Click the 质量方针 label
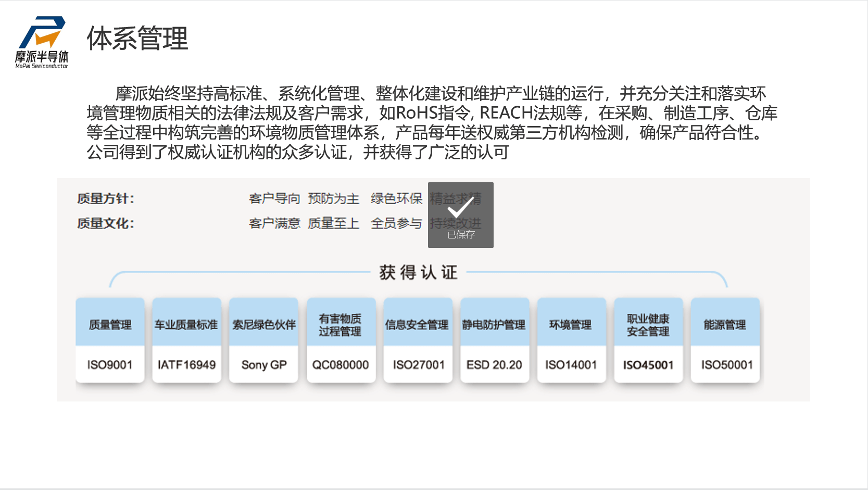This screenshot has height=490, width=868. point(106,198)
